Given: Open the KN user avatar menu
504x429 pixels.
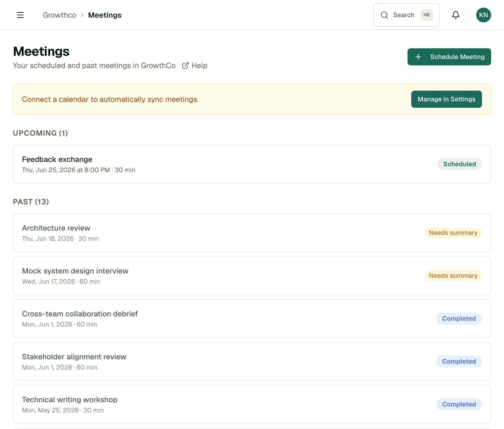Looking at the screenshot, I should tap(483, 15).
